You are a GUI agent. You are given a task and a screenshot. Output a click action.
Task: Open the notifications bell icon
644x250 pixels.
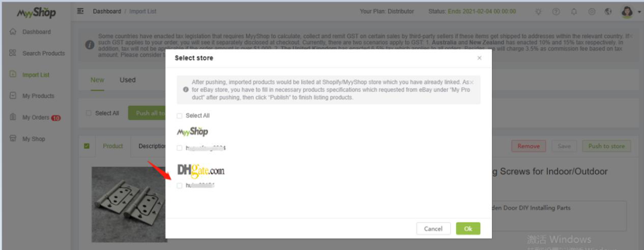[x=574, y=11]
